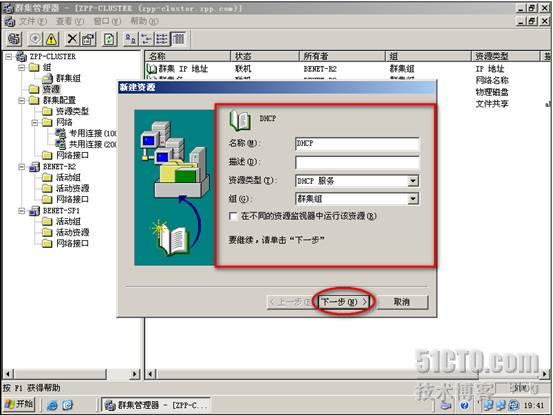Click the bring online toolbar icon
The width and height of the screenshot is (553, 415).
click(x=35, y=39)
